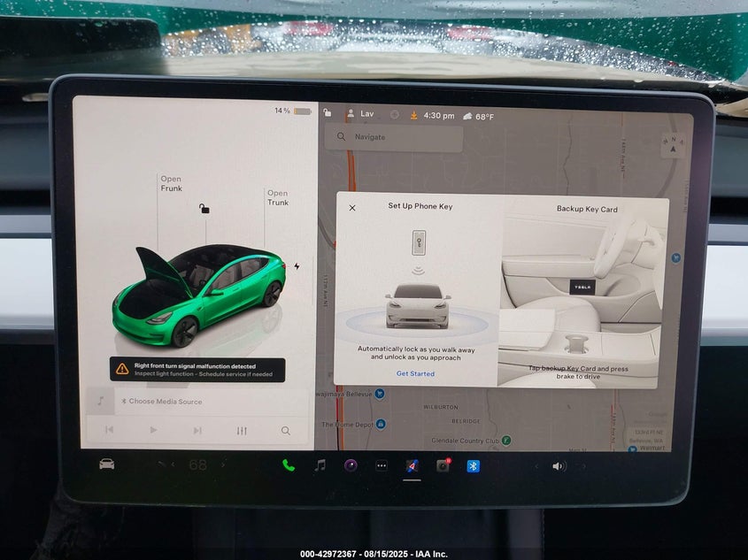The height and width of the screenshot is (560, 748).
Task: Tap the charge port lightning bolt icon
Action: pyautogui.click(x=297, y=265)
